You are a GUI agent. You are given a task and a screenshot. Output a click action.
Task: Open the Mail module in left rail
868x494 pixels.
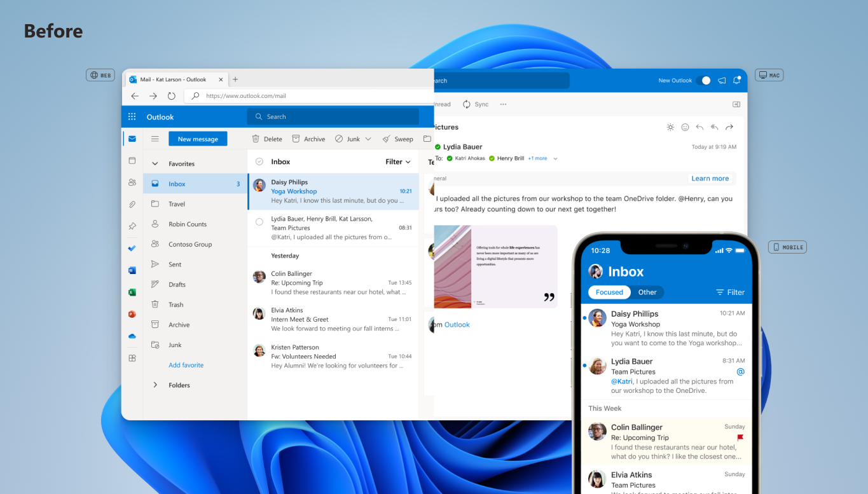pyautogui.click(x=132, y=139)
